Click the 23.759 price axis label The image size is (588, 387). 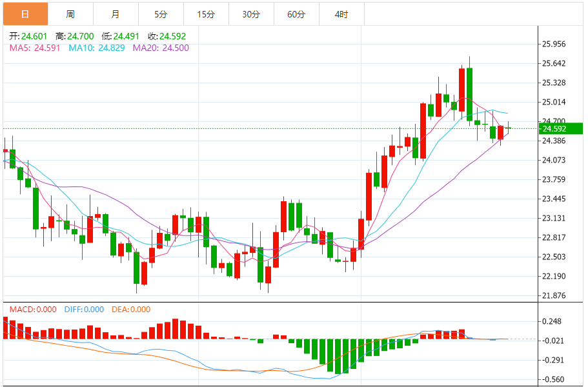tap(554, 179)
